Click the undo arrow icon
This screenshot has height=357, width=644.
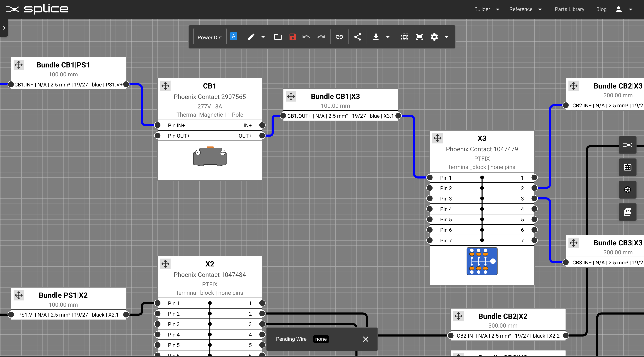(306, 37)
